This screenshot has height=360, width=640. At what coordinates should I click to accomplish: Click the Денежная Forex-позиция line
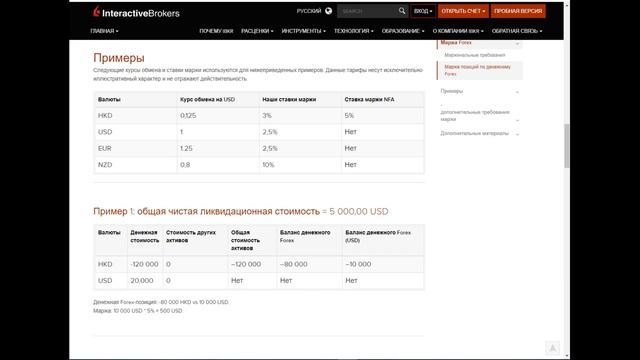point(161,302)
